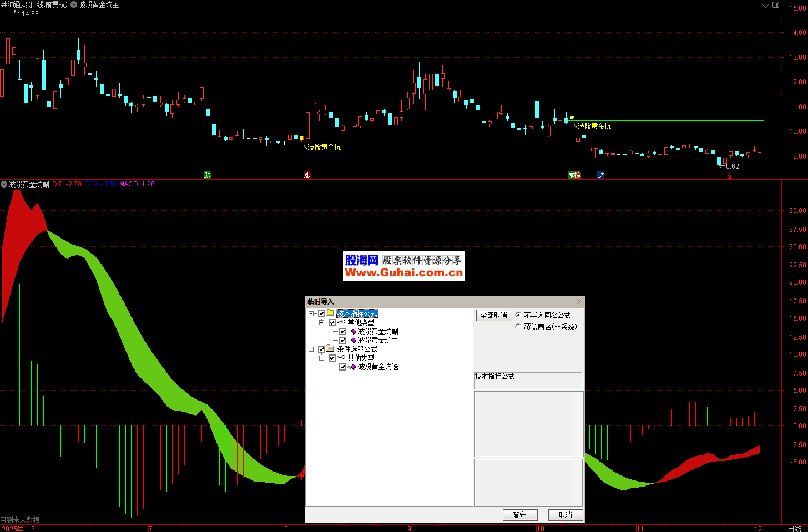
Task: Close the 临时导入 dialog with the X
Action: tap(579, 302)
